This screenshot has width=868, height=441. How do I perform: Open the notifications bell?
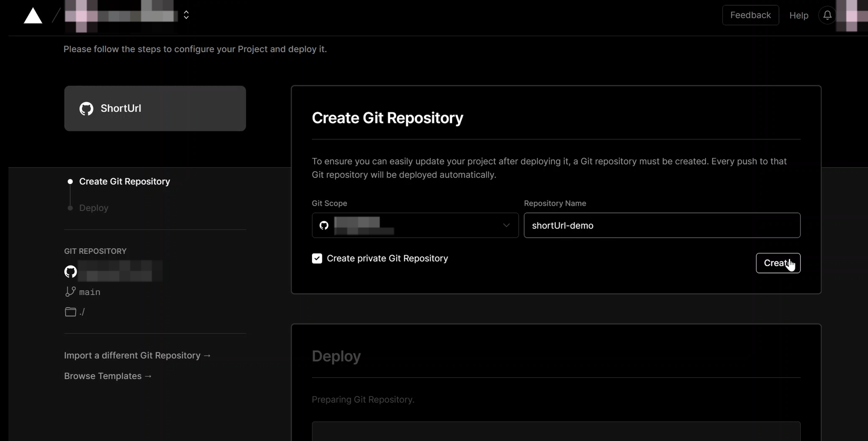[x=827, y=15]
